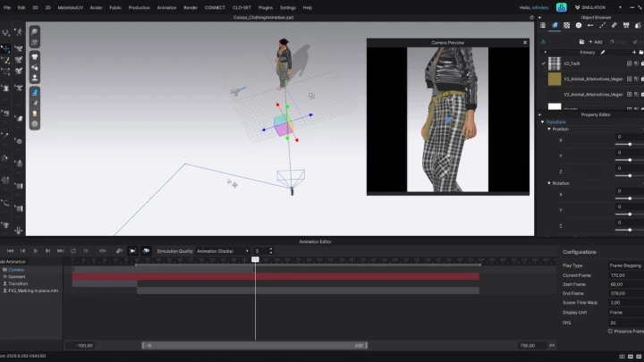644x362 pixels.
Task: Click the Current Frame value field
Action: 625,275
